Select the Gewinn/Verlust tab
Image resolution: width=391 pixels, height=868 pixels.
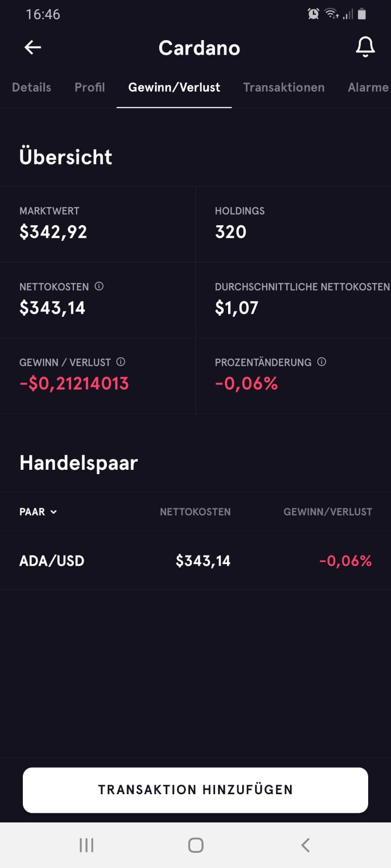(174, 87)
